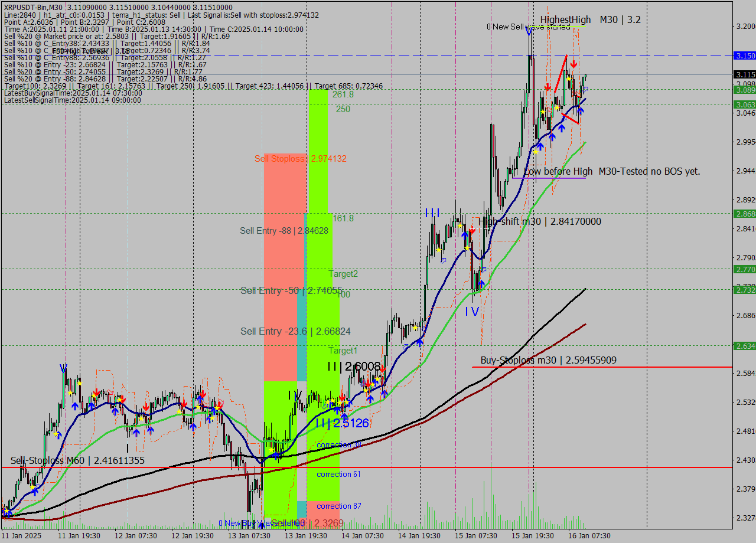This screenshot has width=756, height=543.
Task: Click the '13 Jan 19:30' time axis label
Action: coord(306,536)
